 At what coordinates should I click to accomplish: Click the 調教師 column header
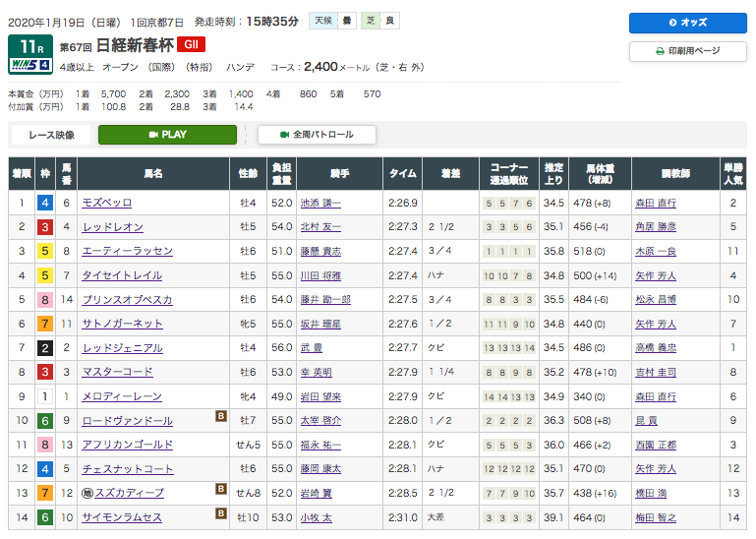(675, 174)
